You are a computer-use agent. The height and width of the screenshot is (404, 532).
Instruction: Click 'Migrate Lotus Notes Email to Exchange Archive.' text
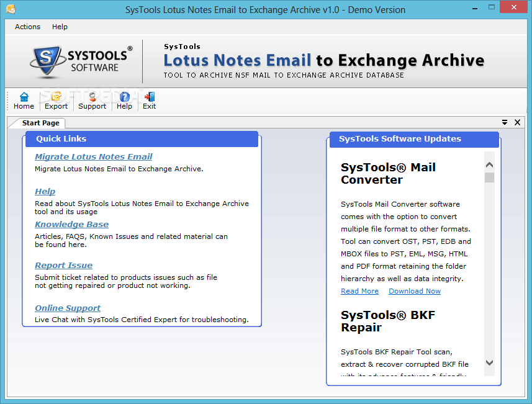click(119, 169)
